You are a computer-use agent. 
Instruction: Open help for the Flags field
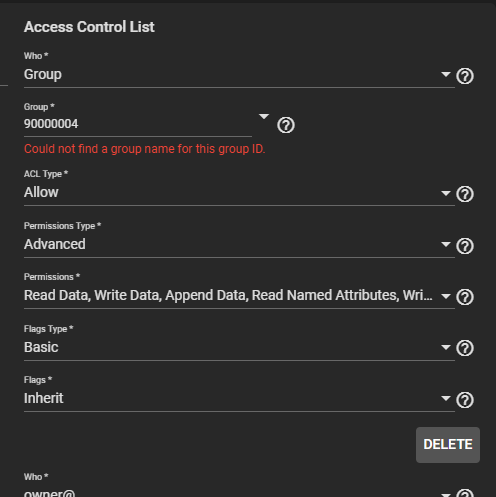465,400
